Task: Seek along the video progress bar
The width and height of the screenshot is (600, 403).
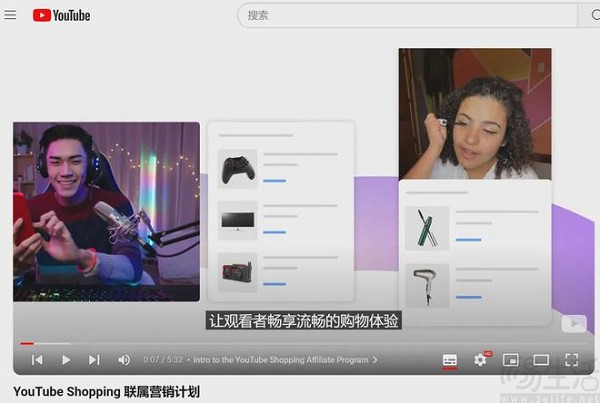Action: coord(303,344)
